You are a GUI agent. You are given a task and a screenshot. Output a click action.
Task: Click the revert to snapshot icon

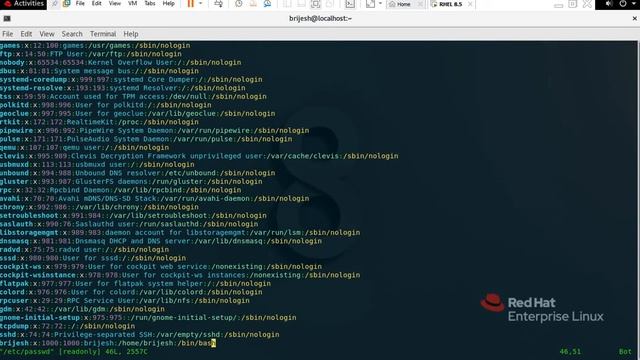[x=253, y=4]
